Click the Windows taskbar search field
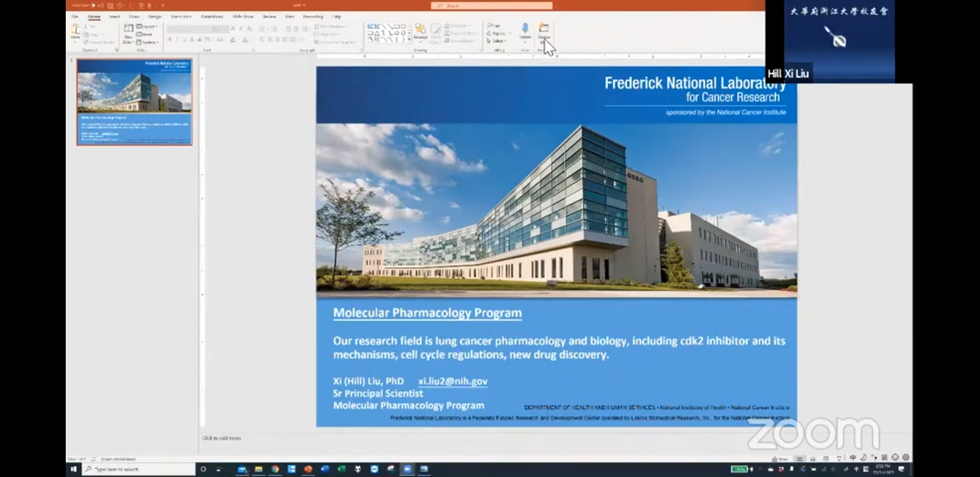The image size is (980, 477). point(139,469)
